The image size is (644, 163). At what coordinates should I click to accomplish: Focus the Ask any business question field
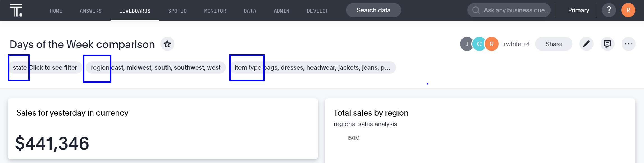(509, 10)
